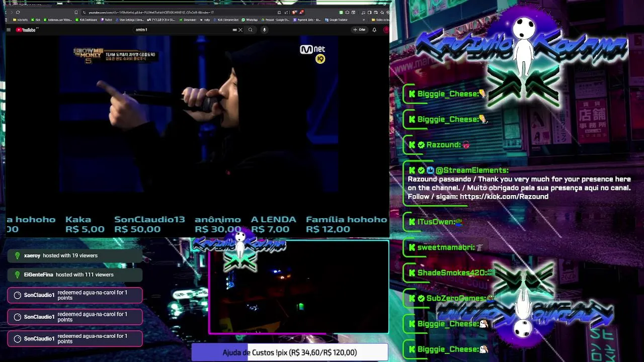Click the webcam preview thumbnail
644x362 pixels.
click(x=299, y=287)
